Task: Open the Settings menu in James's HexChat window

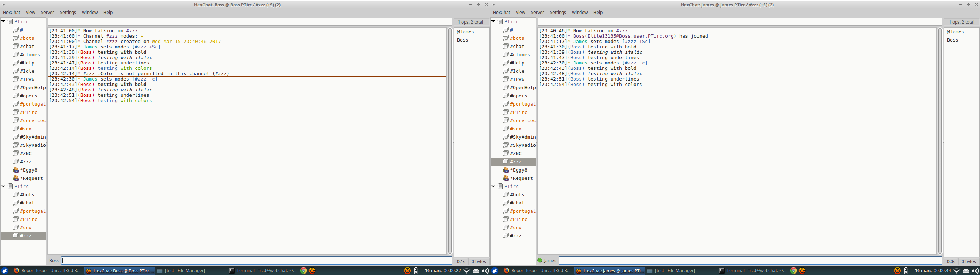Action: pos(558,13)
